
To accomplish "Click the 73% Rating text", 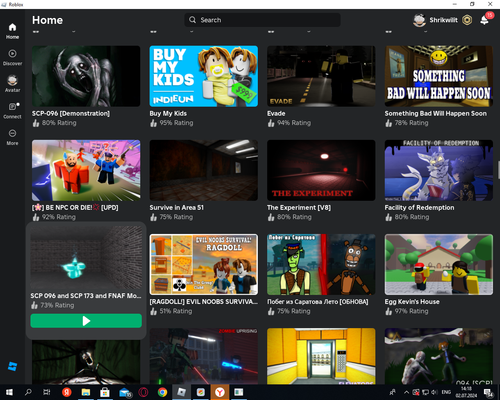I will click(57, 305).
